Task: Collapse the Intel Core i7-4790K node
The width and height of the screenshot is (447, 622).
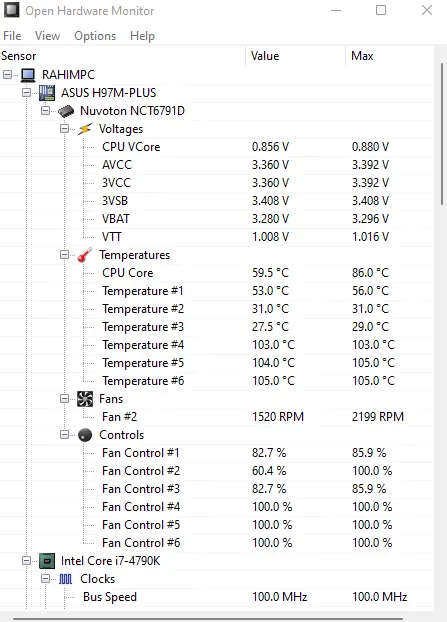Action: [x=27, y=561]
